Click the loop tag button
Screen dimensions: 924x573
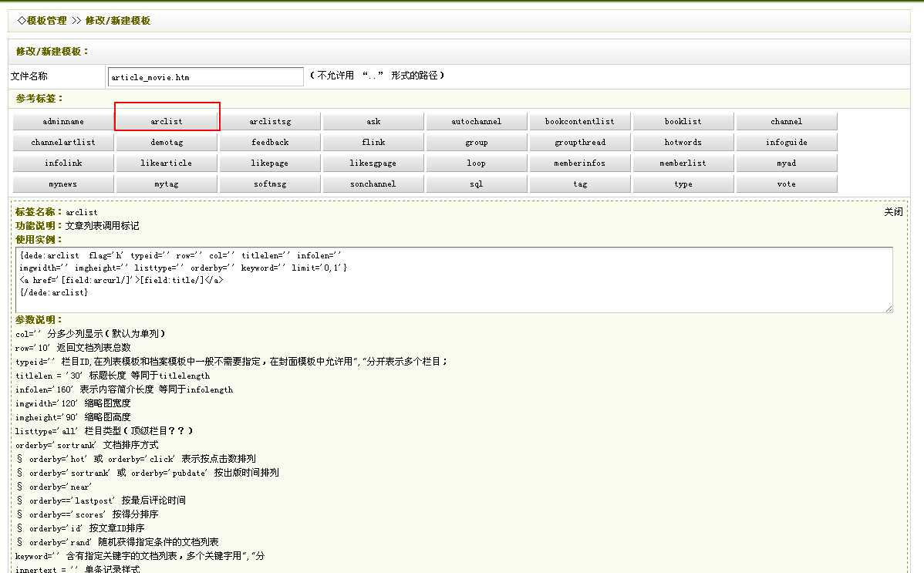477,163
